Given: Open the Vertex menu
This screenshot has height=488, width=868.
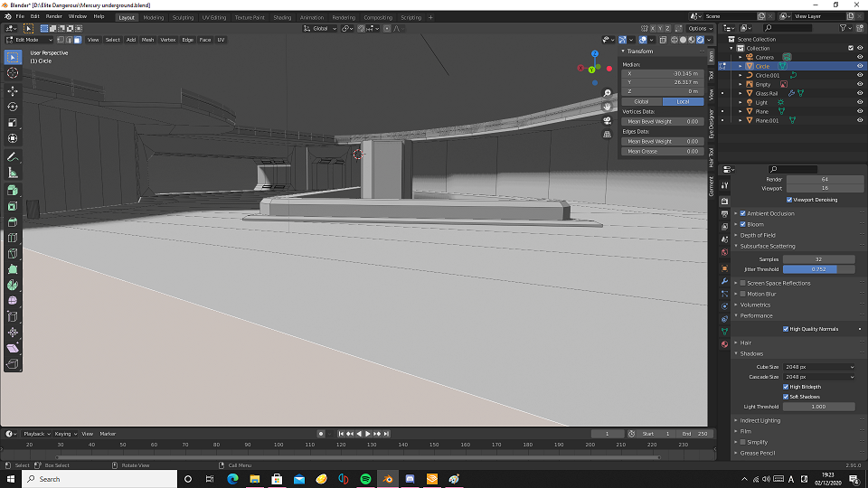Looking at the screenshot, I should (168, 40).
